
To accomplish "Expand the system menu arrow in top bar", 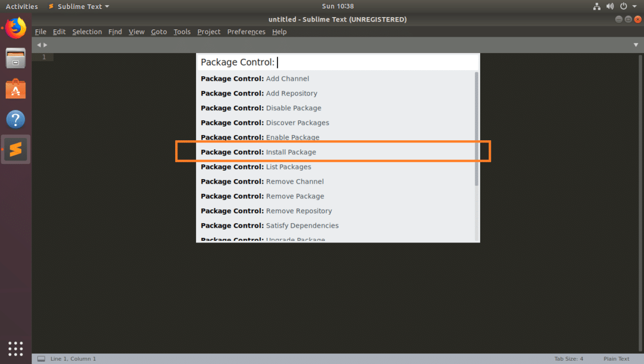I will (634, 6).
